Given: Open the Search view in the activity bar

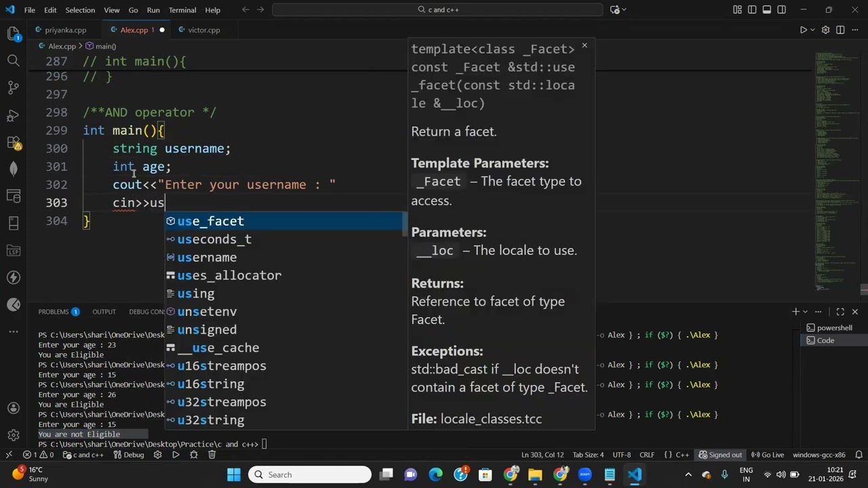Looking at the screenshot, I should (x=13, y=60).
